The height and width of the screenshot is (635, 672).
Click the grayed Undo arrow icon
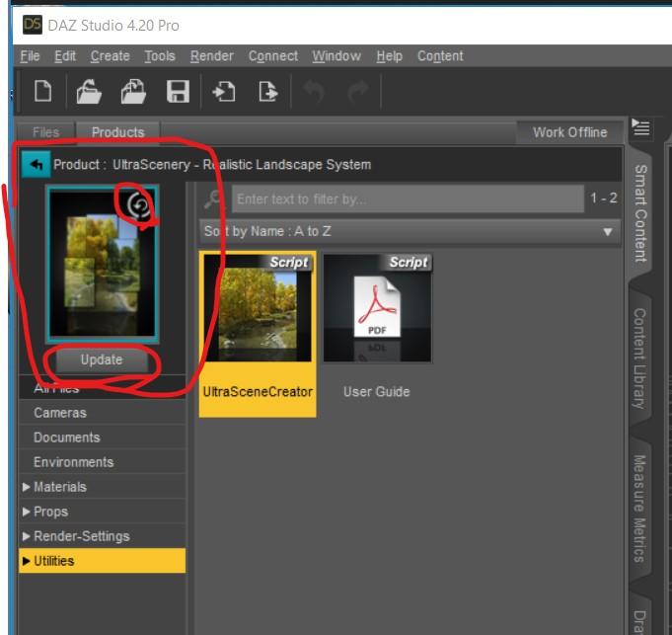pos(314,91)
